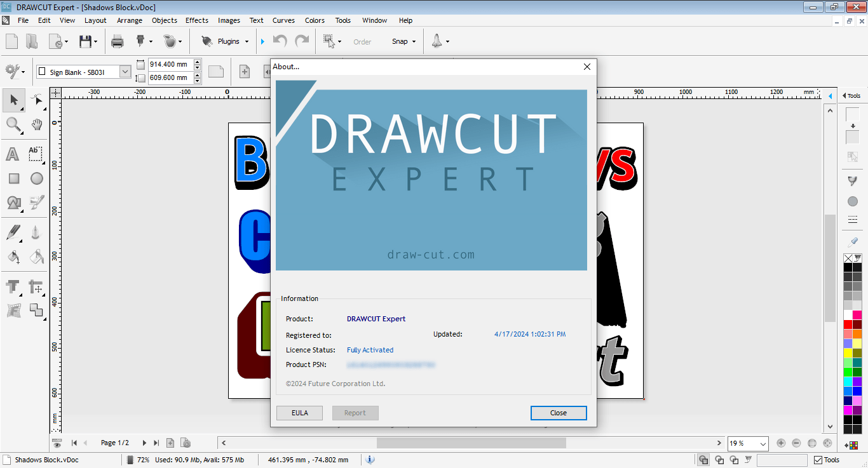Click the Order toolbar button
The image size is (868, 468).
coord(362,42)
